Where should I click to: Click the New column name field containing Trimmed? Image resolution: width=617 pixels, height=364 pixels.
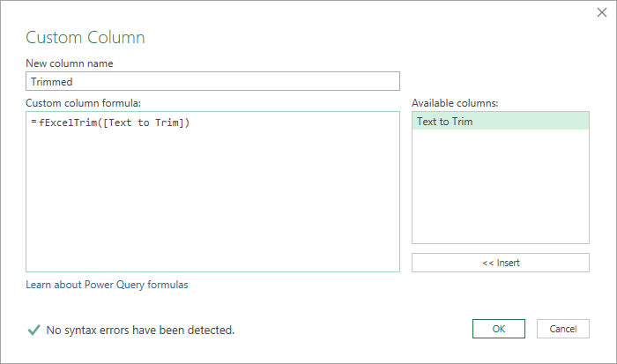coord(213,81)
